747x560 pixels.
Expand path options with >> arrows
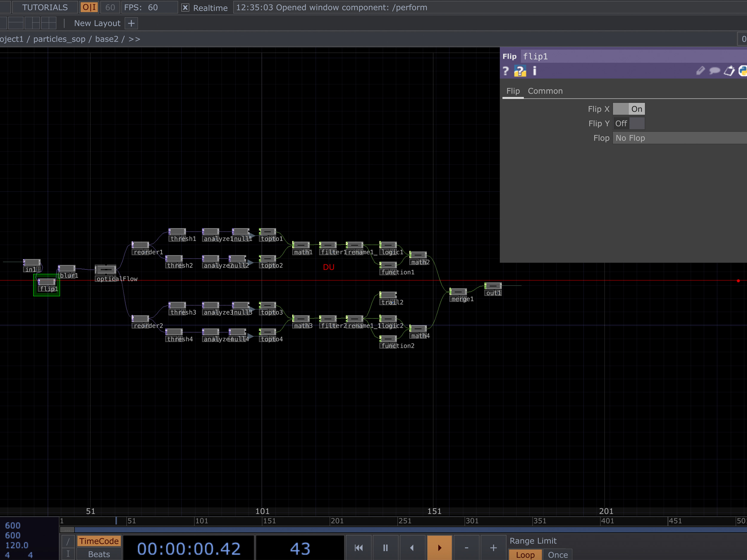134,39
